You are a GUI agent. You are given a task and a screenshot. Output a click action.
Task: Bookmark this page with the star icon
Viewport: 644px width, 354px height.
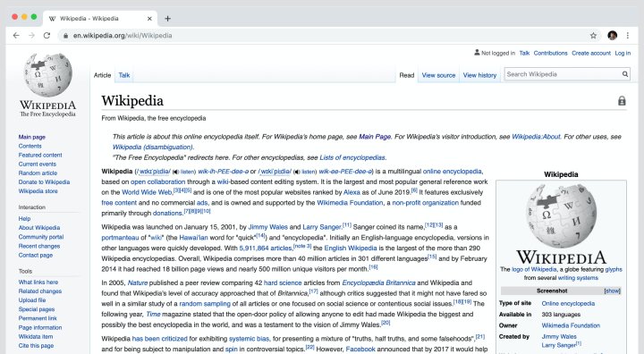point(593,36)
